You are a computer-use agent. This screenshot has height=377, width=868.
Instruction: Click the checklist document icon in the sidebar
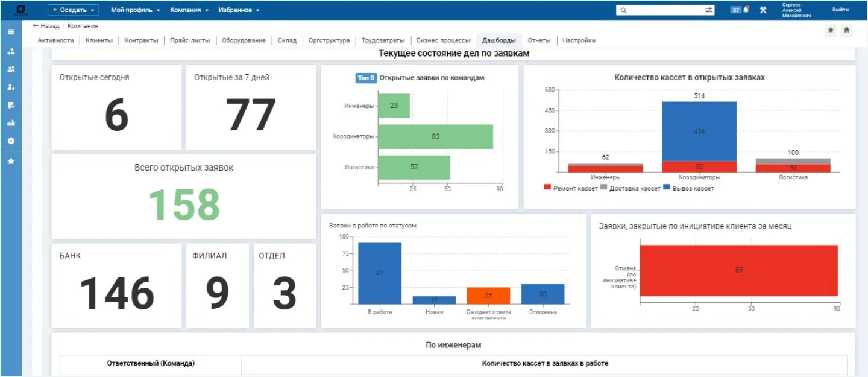click(x=11, y=105)
